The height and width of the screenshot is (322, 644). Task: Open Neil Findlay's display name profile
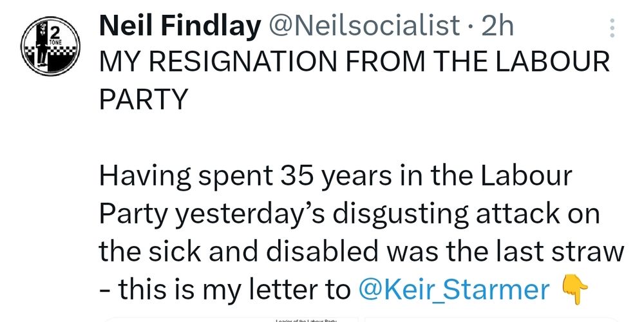click(x=180, y=27)
